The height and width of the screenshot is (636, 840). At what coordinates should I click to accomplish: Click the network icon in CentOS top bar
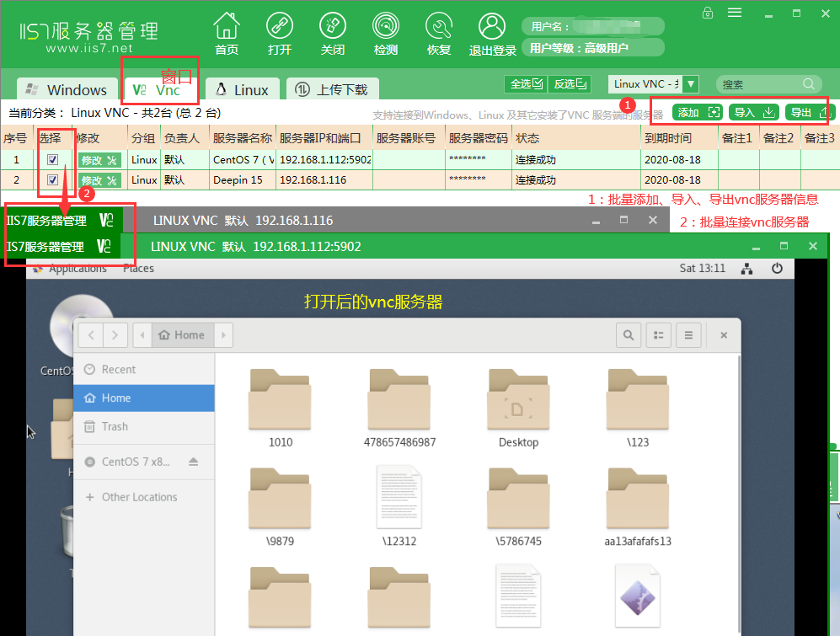[746, 269]
